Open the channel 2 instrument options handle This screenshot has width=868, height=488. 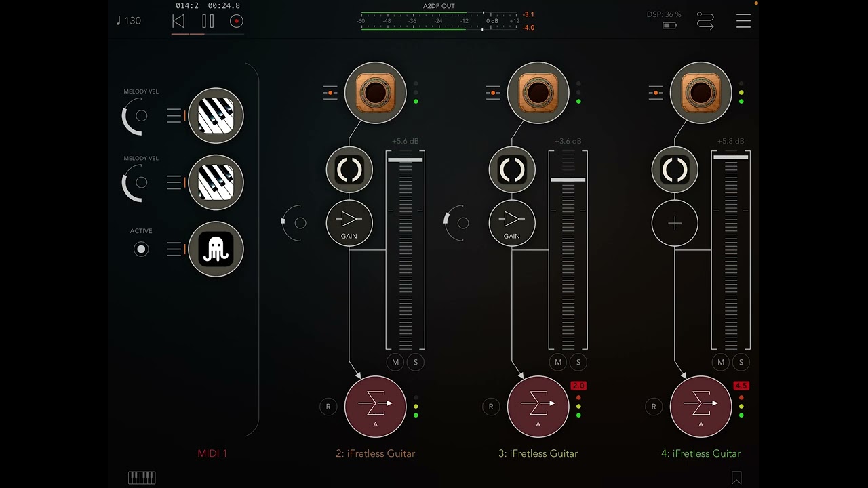(330, 93)
